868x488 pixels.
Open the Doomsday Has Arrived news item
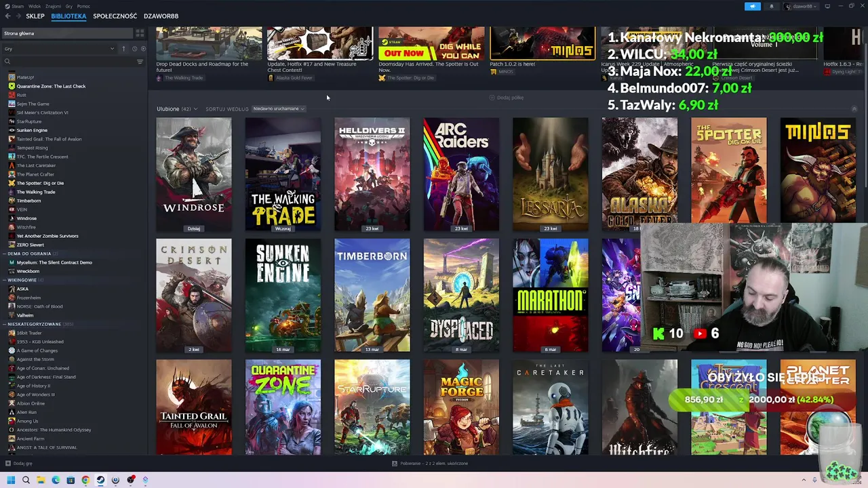(x=431, y=54)
